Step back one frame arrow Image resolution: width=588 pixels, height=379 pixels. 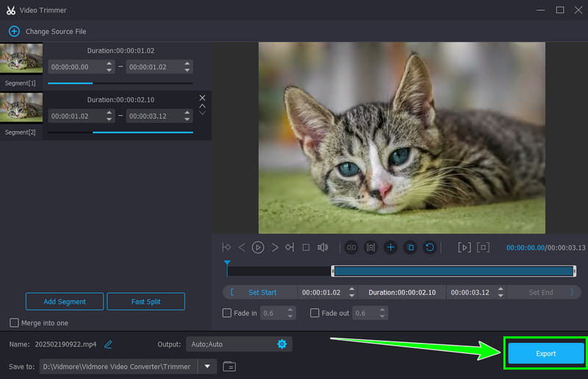pyautogui.click(x=242, y=247)
